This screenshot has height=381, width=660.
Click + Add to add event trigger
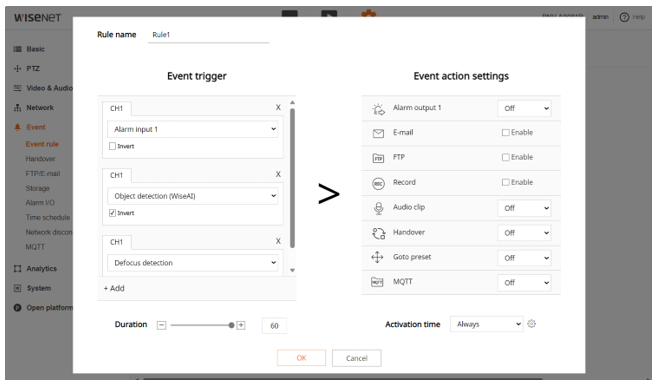114,288
